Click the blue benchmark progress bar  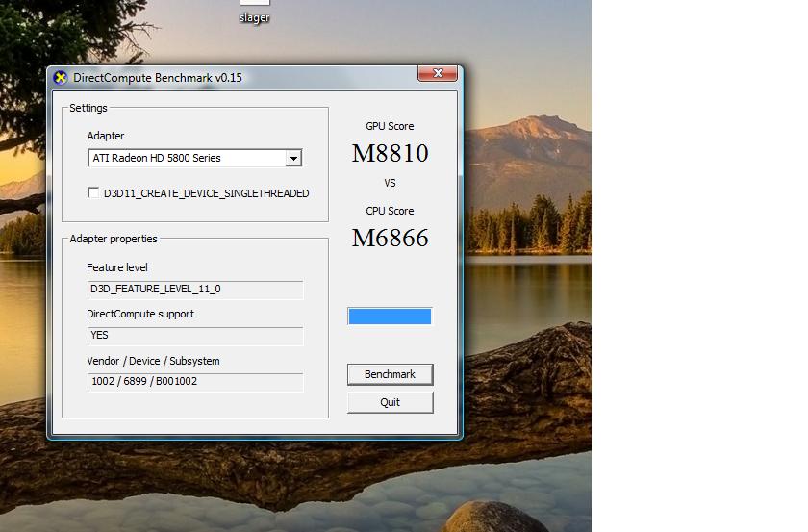[390, 316]
